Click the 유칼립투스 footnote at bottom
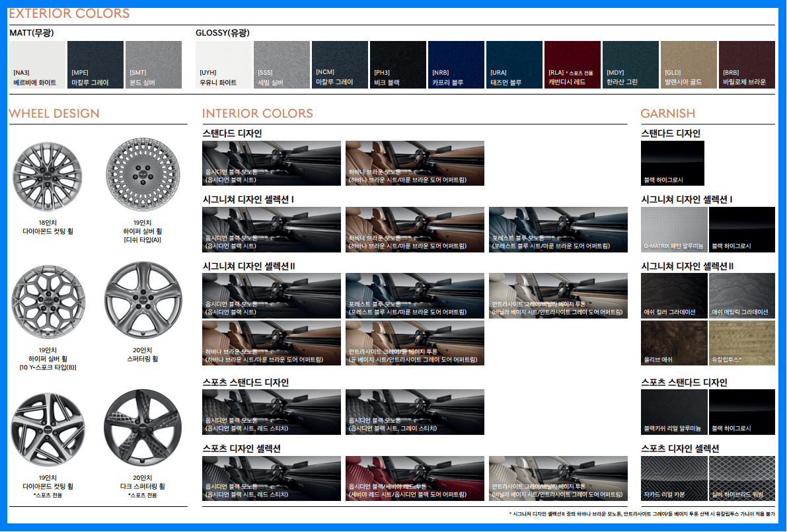 click(x=642, y=514)
